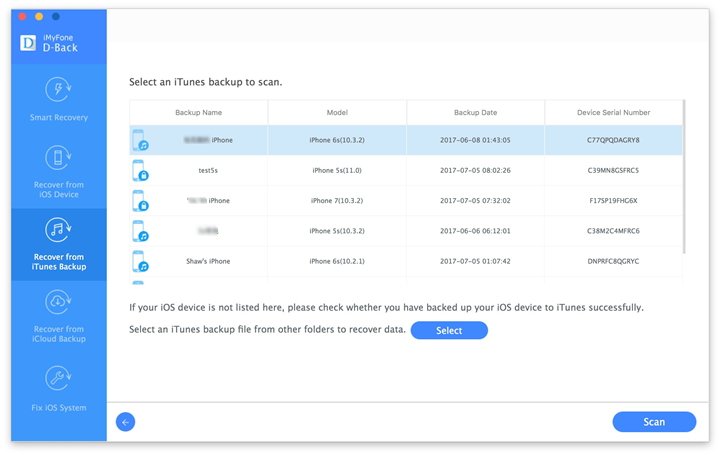The width and height of the screenshot is (720, 455).
Task: Click device icon of Shaw's iPhone backup
Action: pyautogui.click(x=140, y=261)
